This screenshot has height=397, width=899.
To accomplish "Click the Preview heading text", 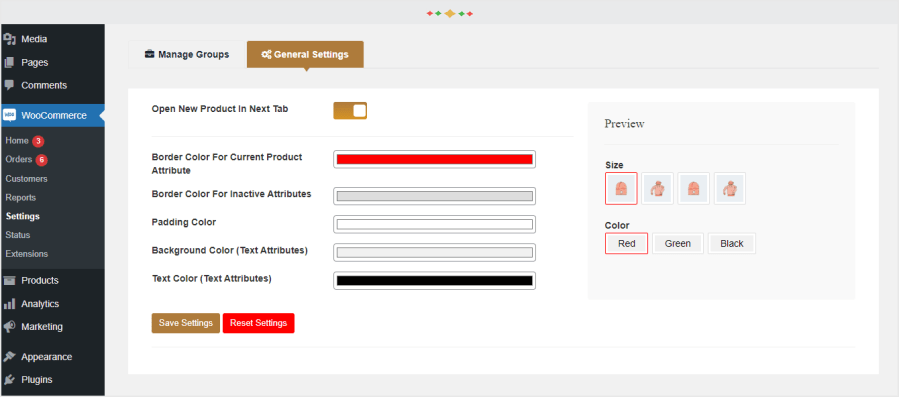I will tap(624, 123).
